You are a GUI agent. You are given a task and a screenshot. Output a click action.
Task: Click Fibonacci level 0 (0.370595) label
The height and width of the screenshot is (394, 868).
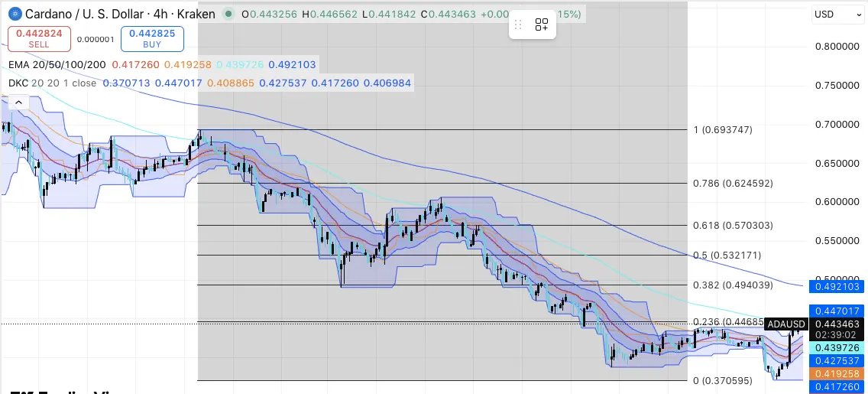(722, 380)
